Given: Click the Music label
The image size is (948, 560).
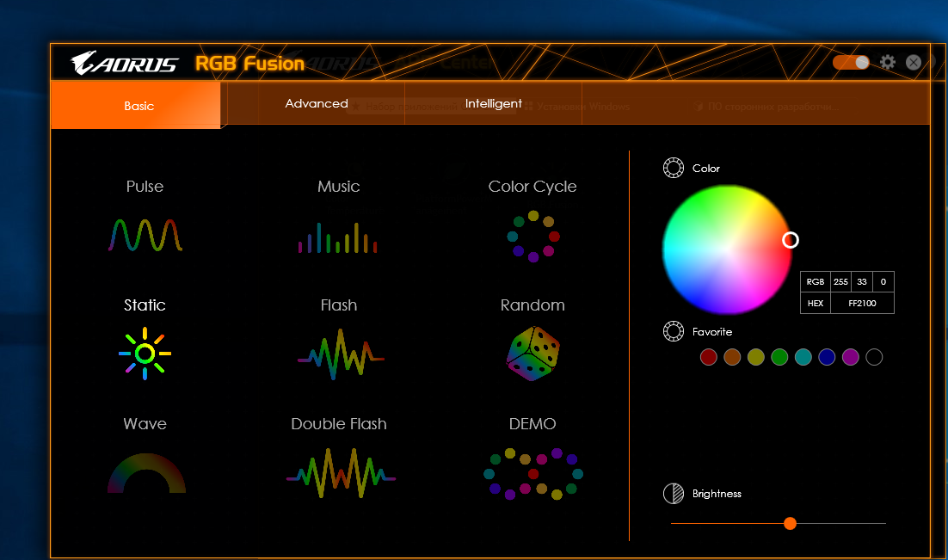Looking at the screenshot, I should (x=339, y=187).
